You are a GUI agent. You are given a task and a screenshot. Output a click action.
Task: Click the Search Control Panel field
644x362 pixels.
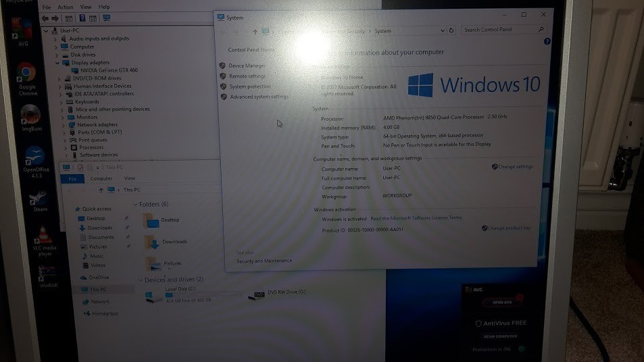503,30
